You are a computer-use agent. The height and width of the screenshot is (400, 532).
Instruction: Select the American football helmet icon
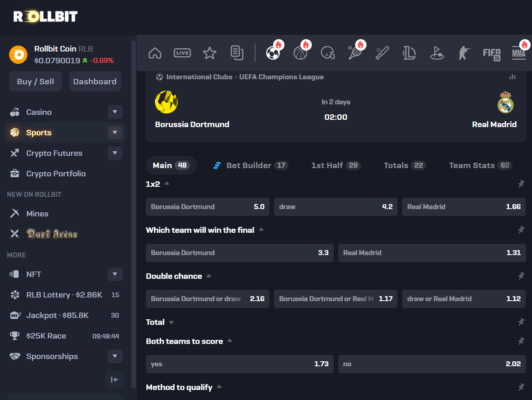tap(328, 53)
